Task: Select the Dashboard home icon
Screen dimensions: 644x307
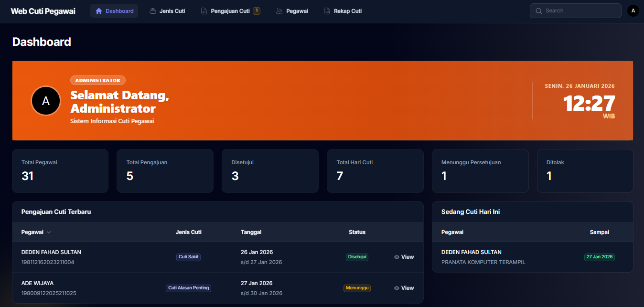Action: click(99, 11)
